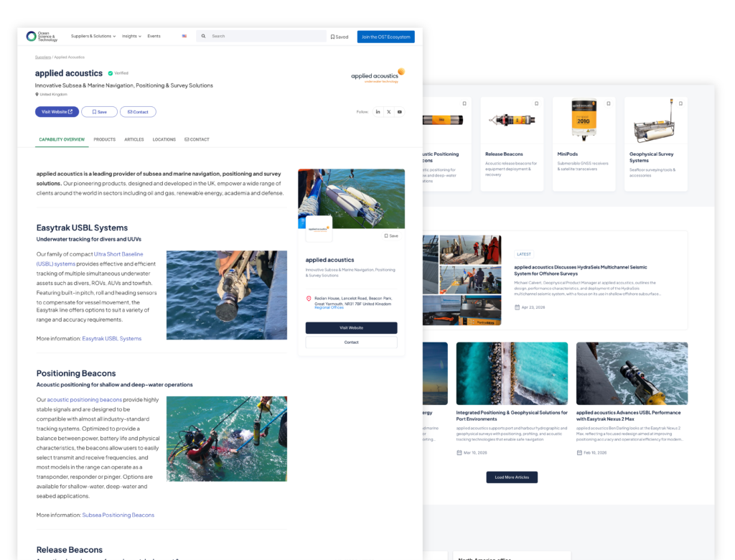Open the Geophysical Survey Systems title
The height and width of the screenshot is (560, 735).
pyautogui.click(x=652, y=157)
